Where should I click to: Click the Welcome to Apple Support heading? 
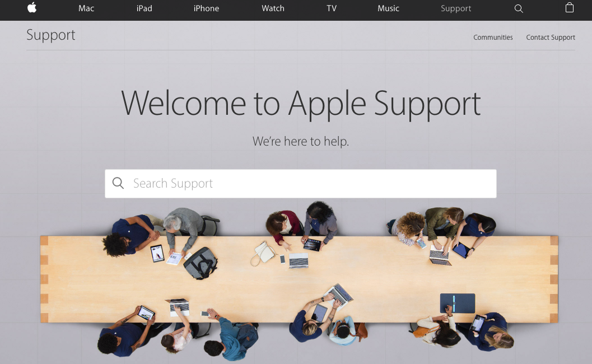click(x=301, y=104)
